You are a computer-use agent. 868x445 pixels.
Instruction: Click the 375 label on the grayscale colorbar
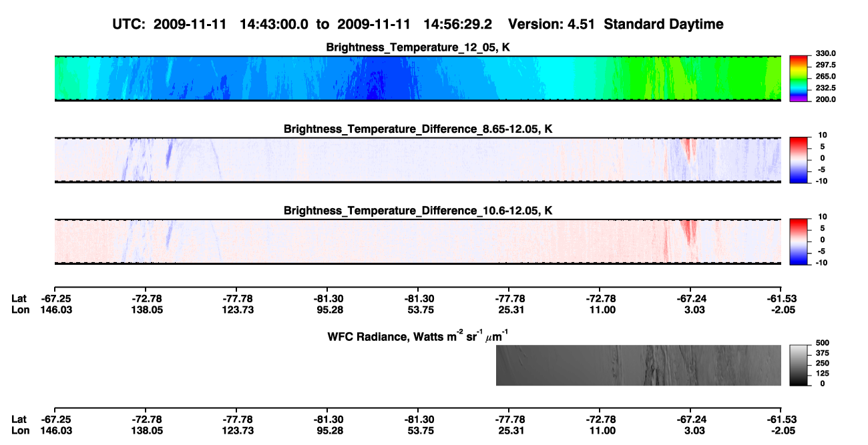[x=821, y=354]
